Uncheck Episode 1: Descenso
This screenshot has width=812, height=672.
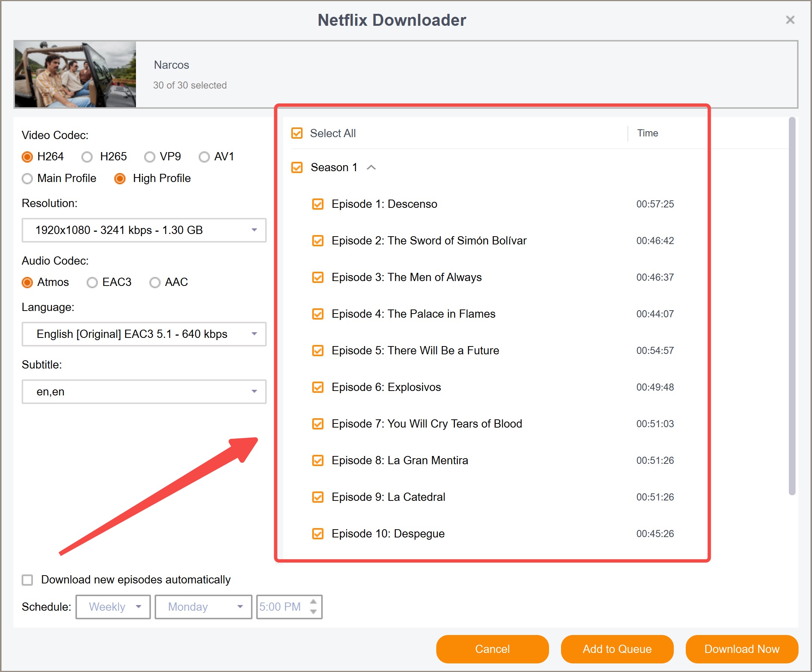pyautogui.click(x=318, y=204)
